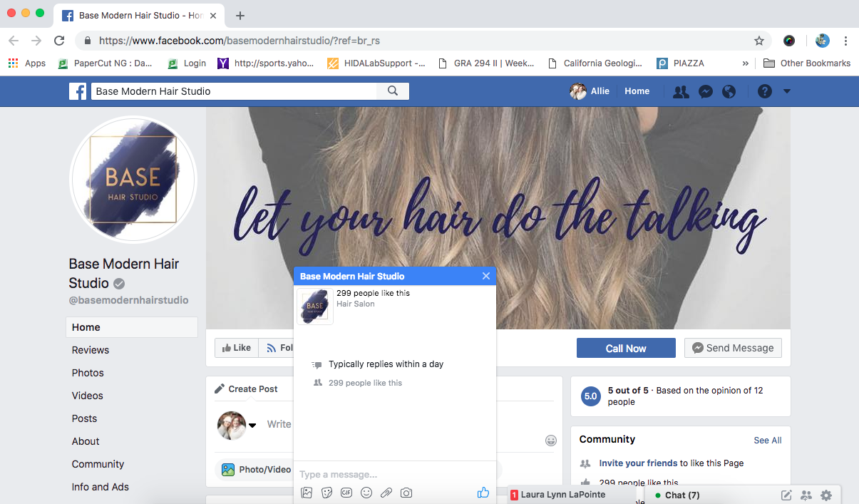The width and height of the screenshot is (859, 504).
Task: Open the Apps bookmark
Action: click(27, 63)
